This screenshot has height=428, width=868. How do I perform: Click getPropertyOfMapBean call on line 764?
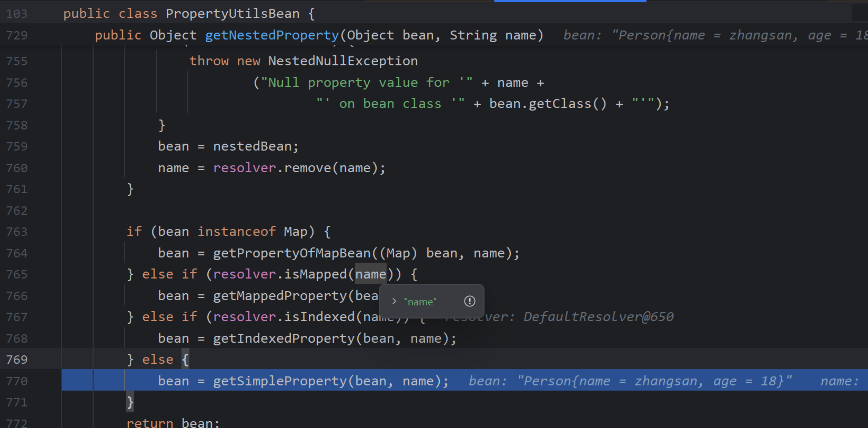point(292,253)
